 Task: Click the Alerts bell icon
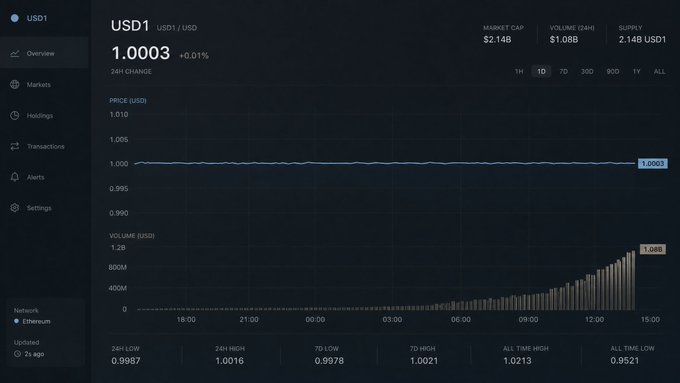click(15, 177)
